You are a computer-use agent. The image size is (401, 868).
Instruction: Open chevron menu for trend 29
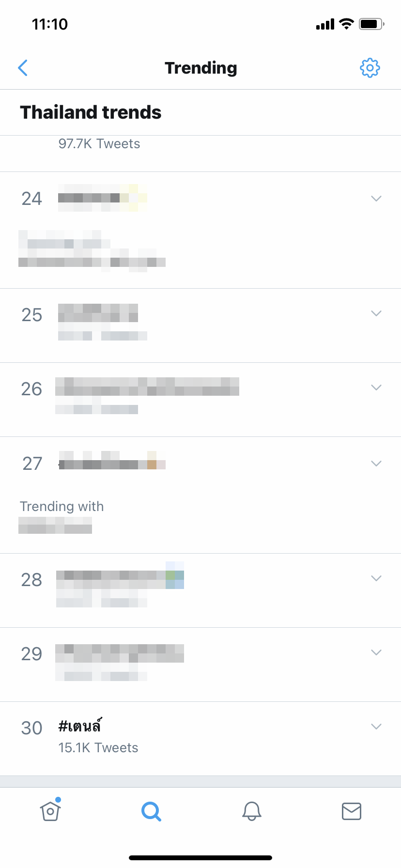(376, 652)
